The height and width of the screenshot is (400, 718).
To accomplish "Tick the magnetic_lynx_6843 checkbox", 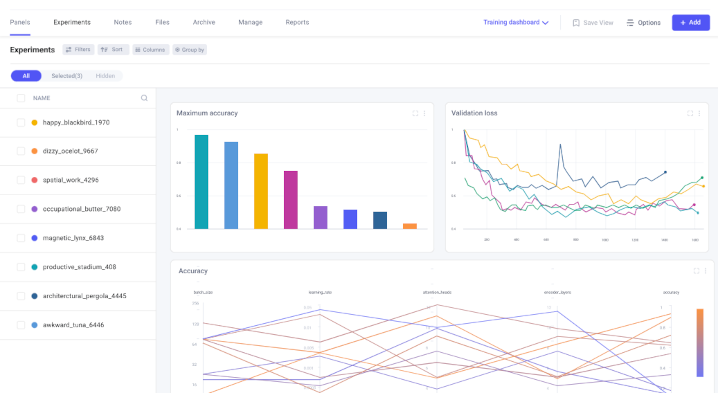I will coord(21,238).
